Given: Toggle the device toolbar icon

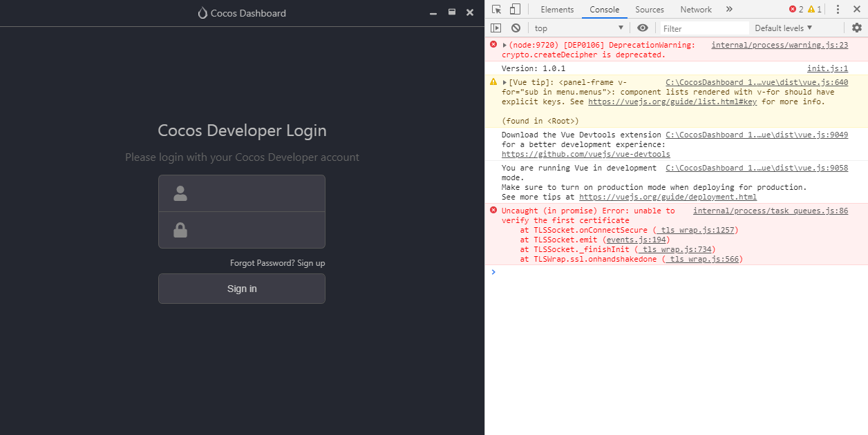Looking at the screenshot, I should point(515,10).
